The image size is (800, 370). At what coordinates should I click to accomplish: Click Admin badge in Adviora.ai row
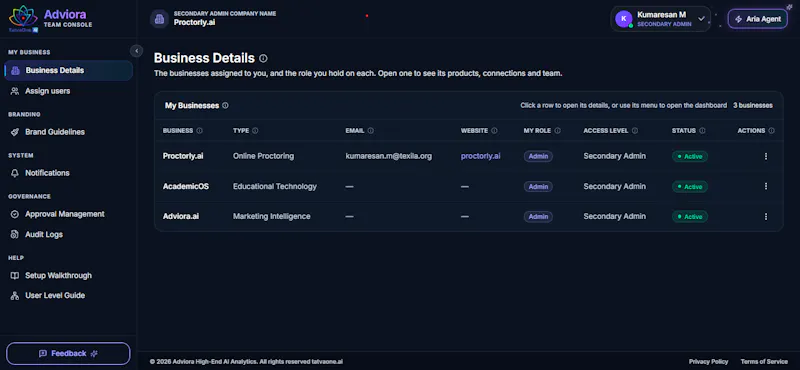point(538,216)
